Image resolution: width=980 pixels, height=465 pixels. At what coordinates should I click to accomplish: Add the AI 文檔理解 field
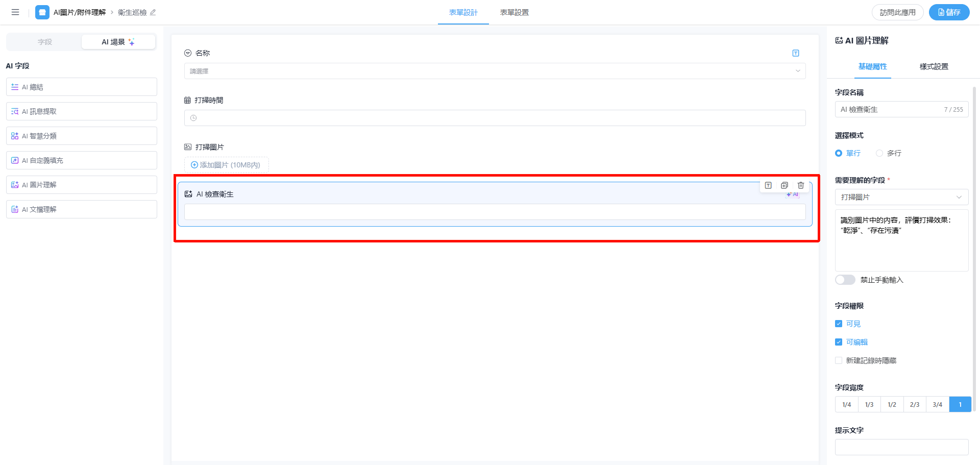coord(82,210)
